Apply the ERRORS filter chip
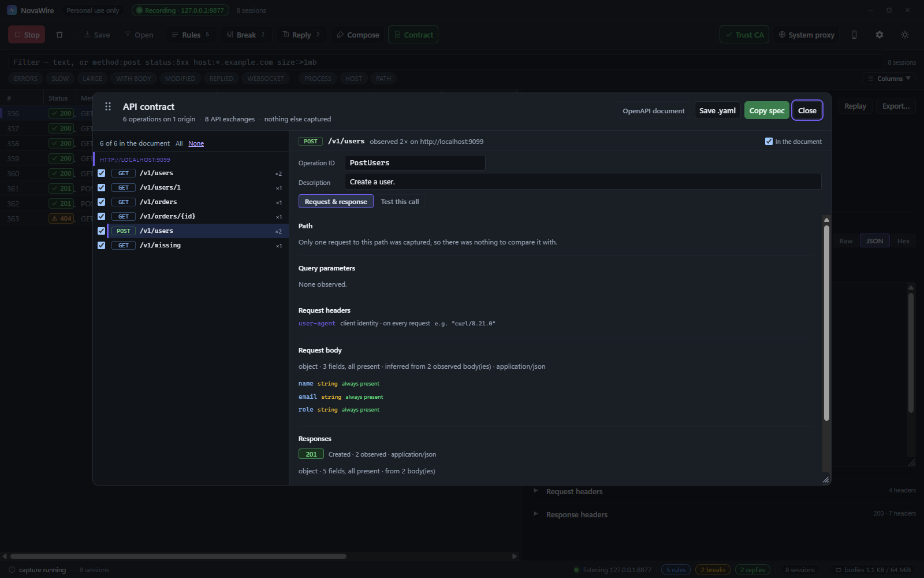Viewport: 924px width, 578px height. pyautogui.click(x=25, y=79)
